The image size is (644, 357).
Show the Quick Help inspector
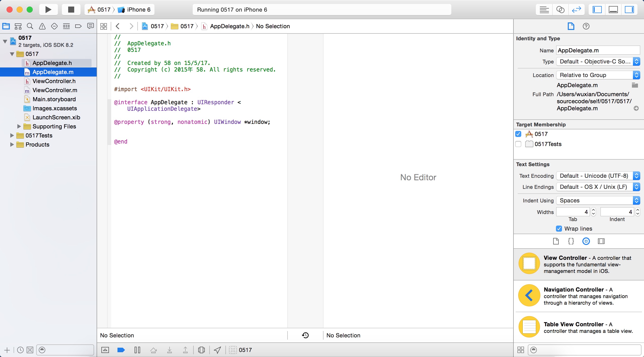coord(586,26)
